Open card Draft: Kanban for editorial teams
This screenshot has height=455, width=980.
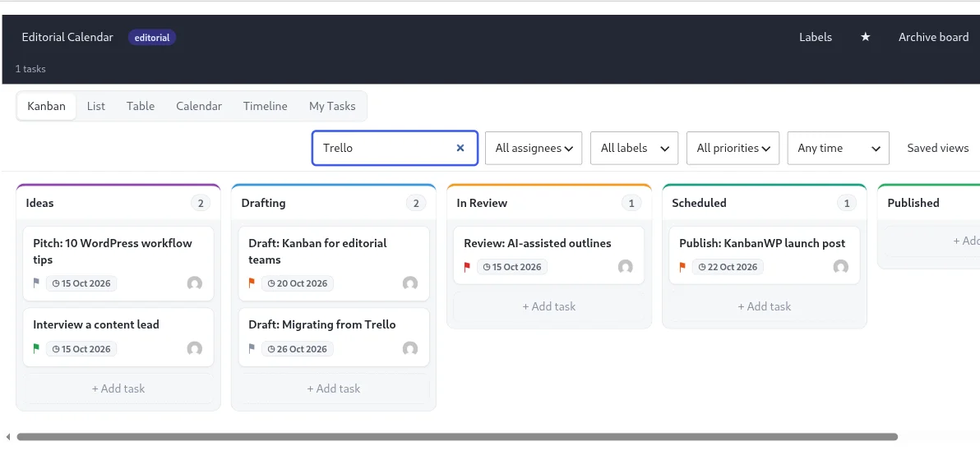334,264
